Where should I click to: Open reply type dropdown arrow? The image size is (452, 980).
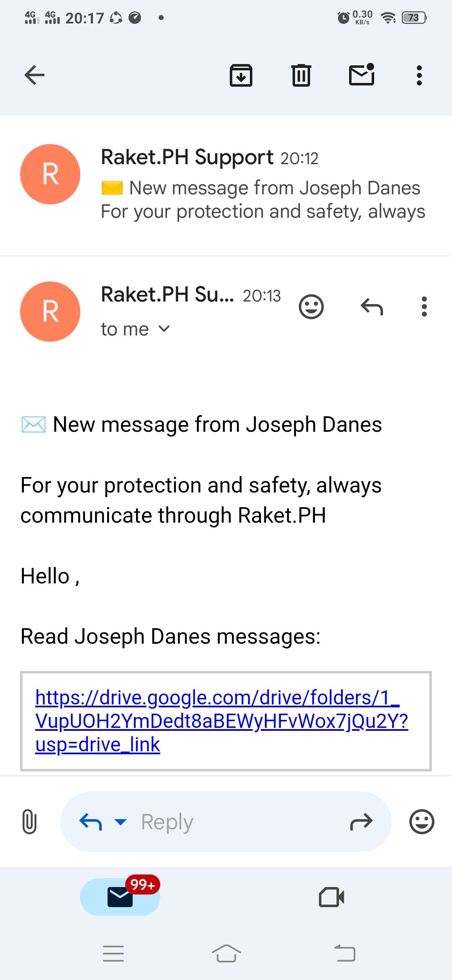click(x=121, y=822)
